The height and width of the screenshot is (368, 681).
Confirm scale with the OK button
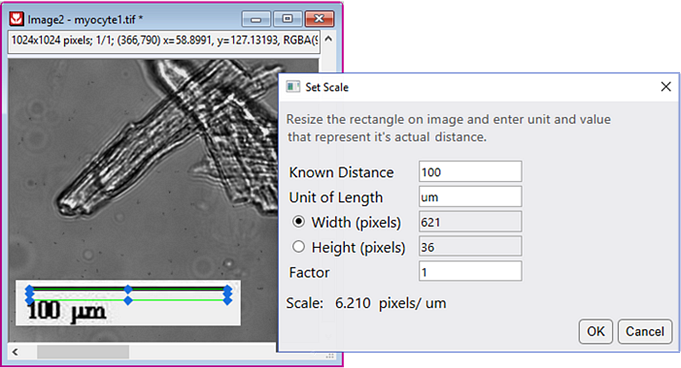click(x=595, y=332)
